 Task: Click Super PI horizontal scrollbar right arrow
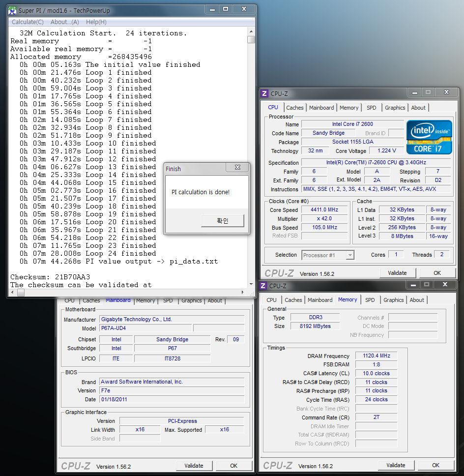(242, 292)
